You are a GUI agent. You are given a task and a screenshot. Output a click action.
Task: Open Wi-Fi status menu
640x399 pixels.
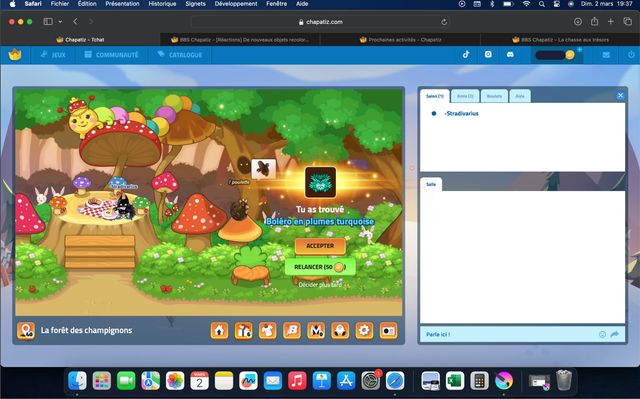pyautogui.click(x=527, y=4)
